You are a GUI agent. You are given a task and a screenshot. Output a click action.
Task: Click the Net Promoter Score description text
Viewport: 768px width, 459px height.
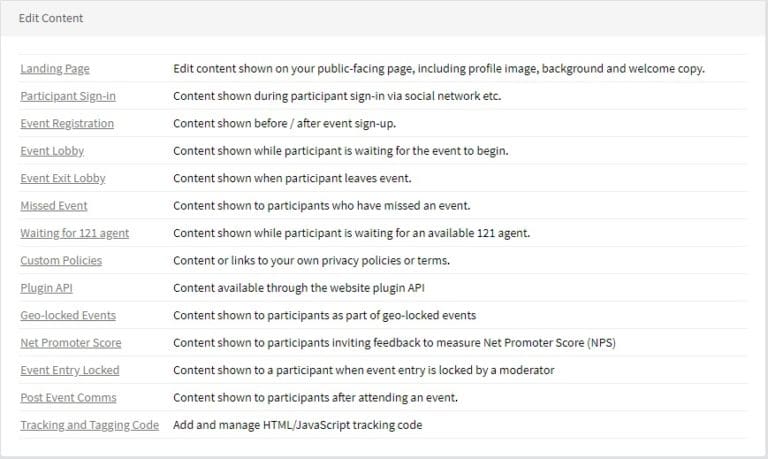click(x=394, y=343)
